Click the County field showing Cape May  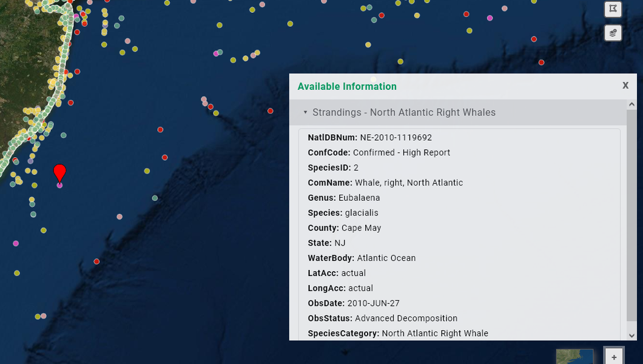361,228
